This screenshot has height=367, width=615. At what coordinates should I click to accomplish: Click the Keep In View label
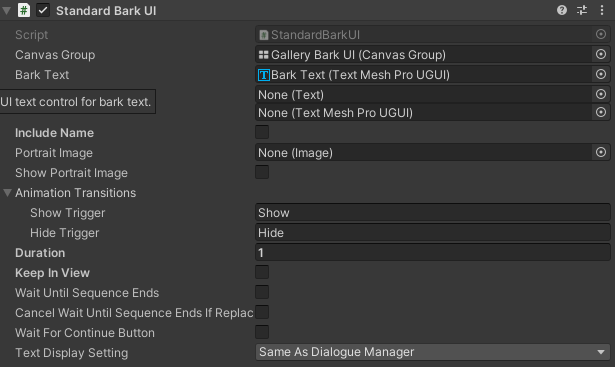click(53, 273)
